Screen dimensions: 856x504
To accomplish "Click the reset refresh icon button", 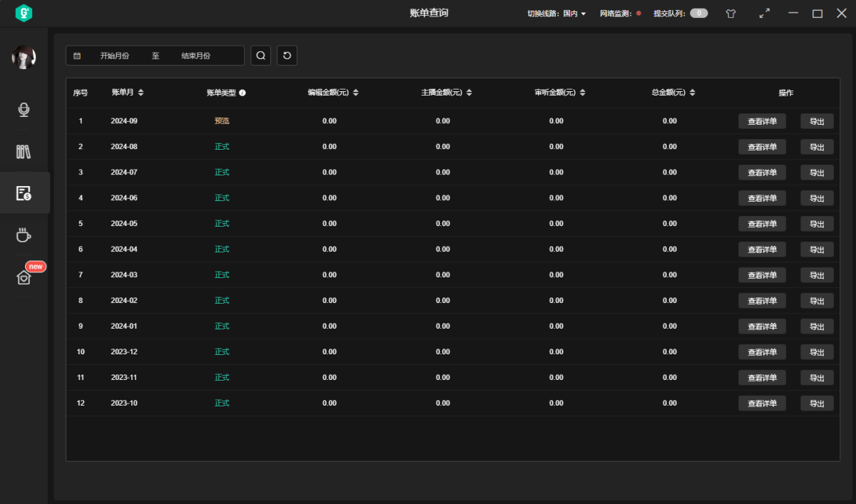I will click(x=287, y=56).
